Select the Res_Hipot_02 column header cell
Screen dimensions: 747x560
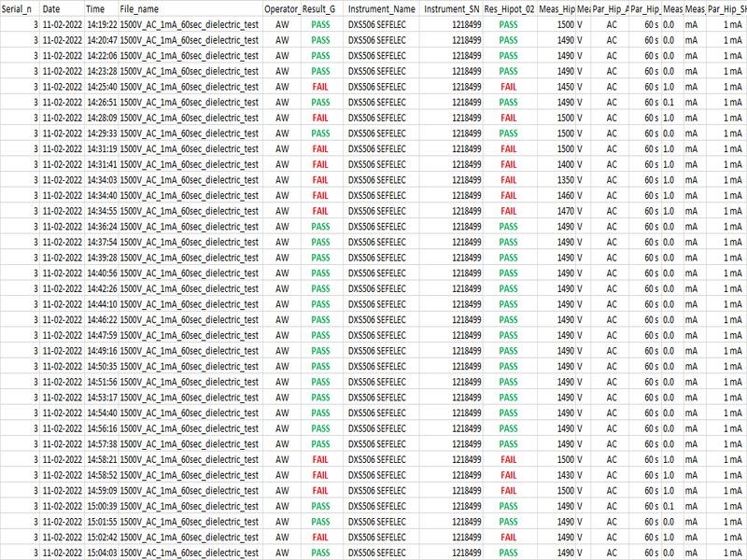pos(510,9)
